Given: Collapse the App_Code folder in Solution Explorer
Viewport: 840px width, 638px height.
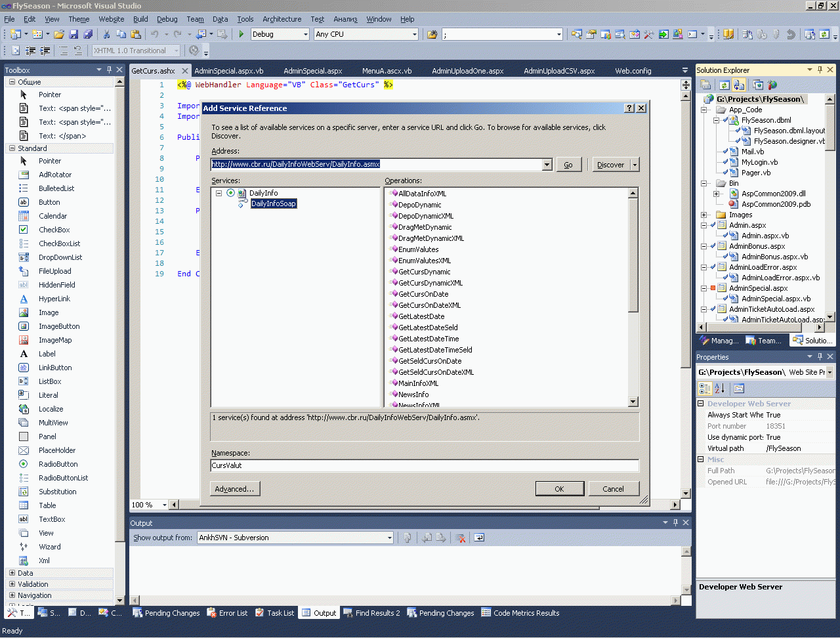Looking at the screenshot, I should 704,110.
